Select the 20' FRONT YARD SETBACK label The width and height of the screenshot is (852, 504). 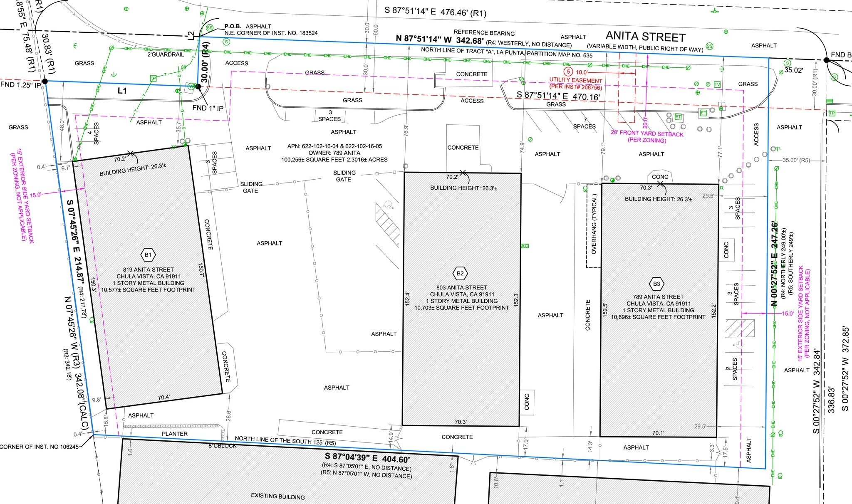[x=647, y=133]
